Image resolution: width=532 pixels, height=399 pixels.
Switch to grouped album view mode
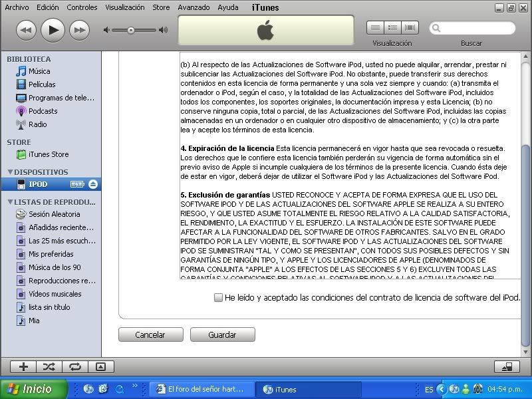point(392,27)
